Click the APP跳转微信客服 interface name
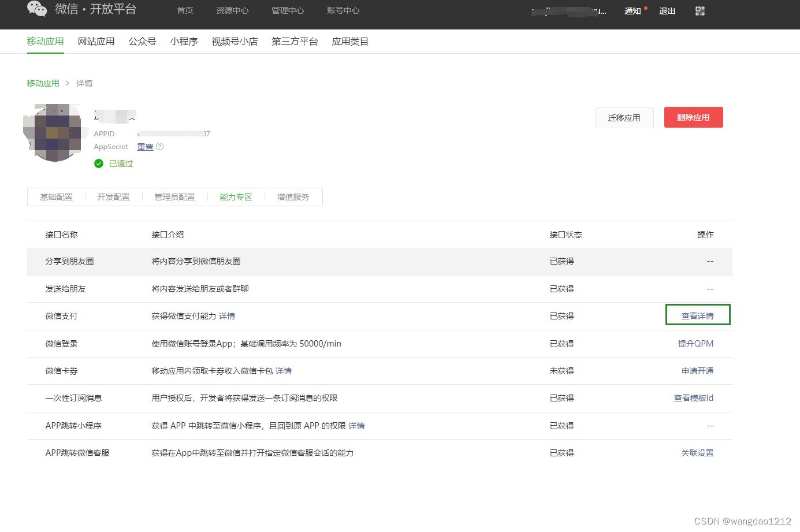 77,453
